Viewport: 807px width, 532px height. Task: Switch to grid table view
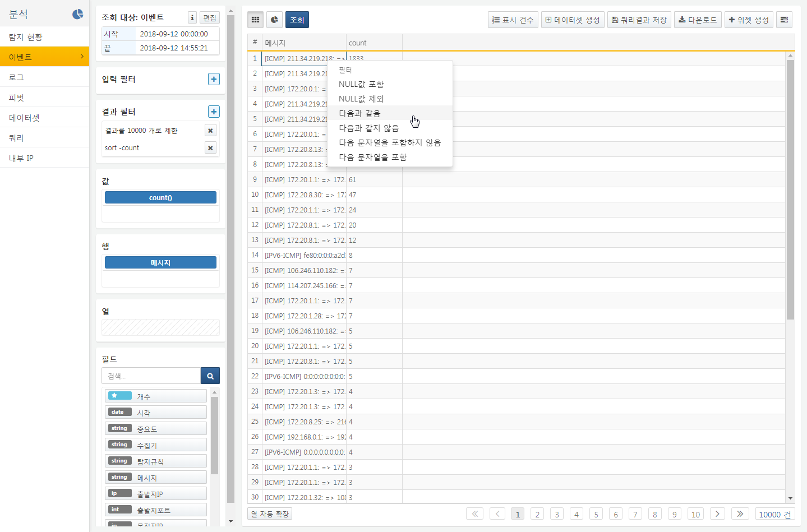tap(255, 20)
